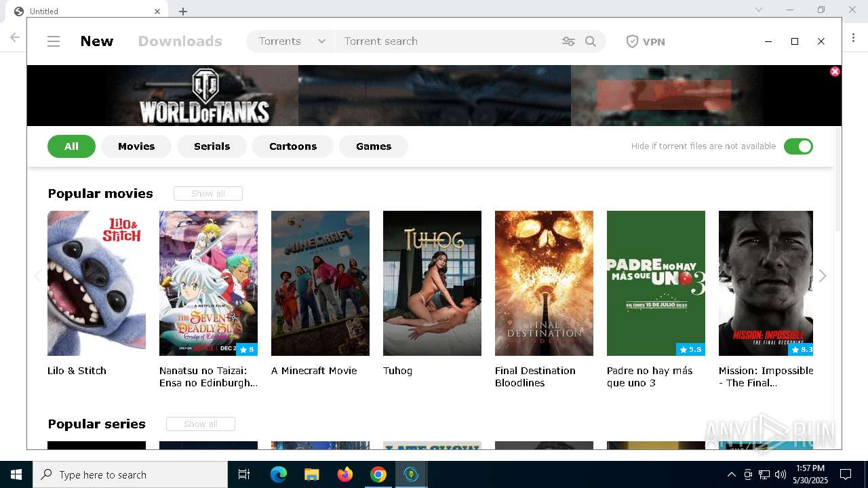Open the taskbar clock and date
The height and width of the screenshot is (488, 868).
coord(810,474)
